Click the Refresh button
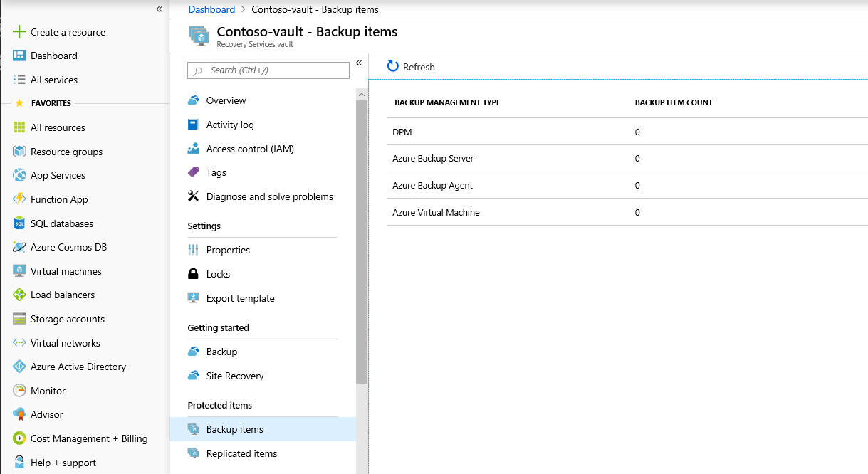Screen dimensions: 868x474 coord(411,67)
